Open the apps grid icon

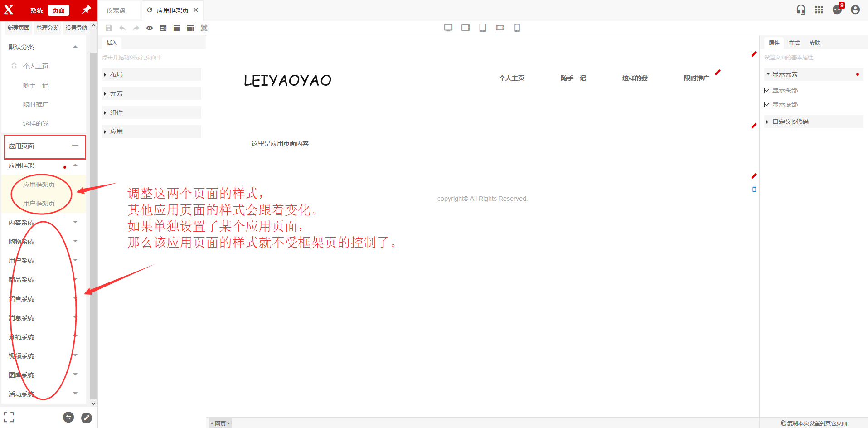819,10
